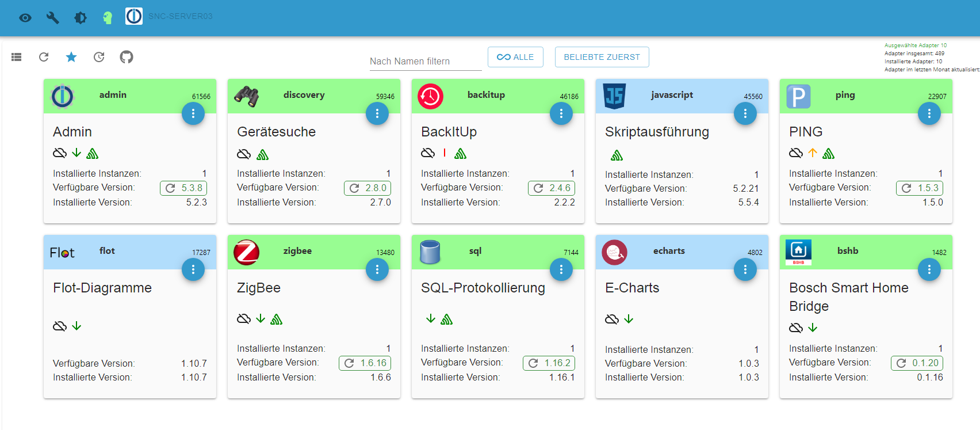Click the crossed-out cloud icon on the Flot-Diagramme card

click(60, 326)
